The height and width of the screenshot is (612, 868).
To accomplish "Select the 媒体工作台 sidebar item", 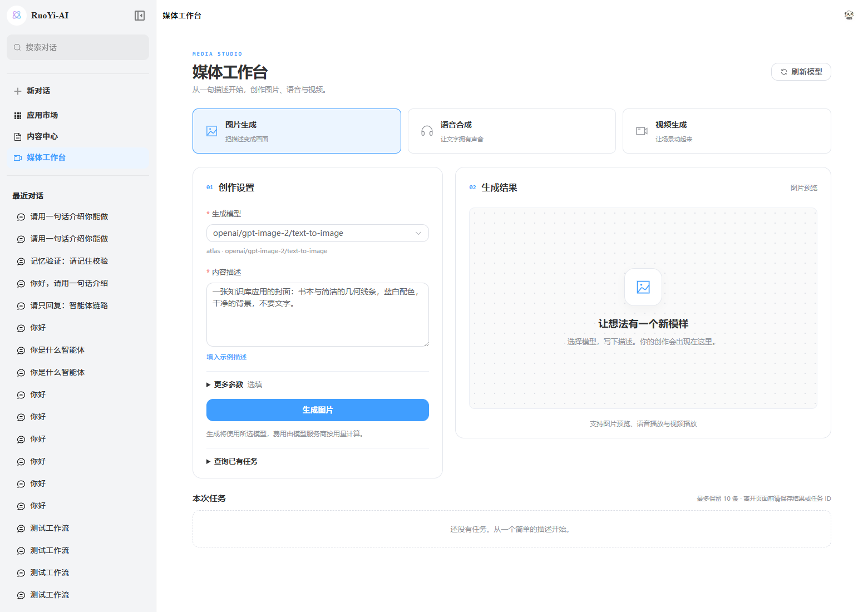I will point(78,157).
